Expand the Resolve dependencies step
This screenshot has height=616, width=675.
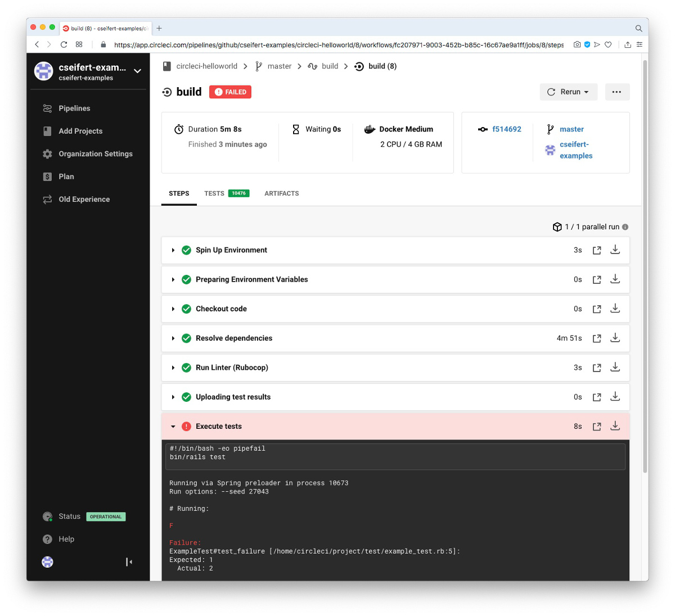pos(173,338)
